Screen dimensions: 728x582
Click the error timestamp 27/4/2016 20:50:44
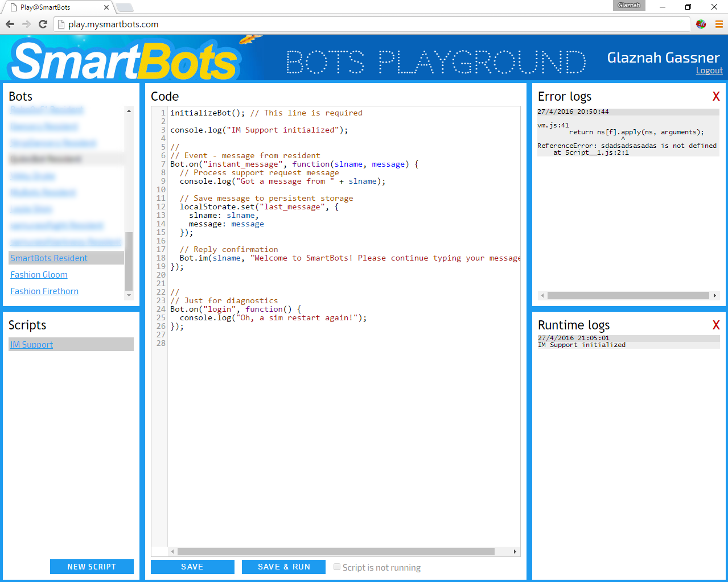pos(573,112)
